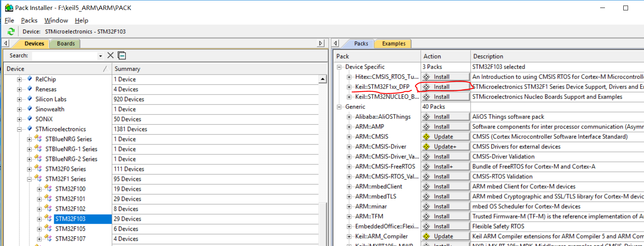Click the RelChip vendor blue diamond icon
644x246 pixels.
29,79
